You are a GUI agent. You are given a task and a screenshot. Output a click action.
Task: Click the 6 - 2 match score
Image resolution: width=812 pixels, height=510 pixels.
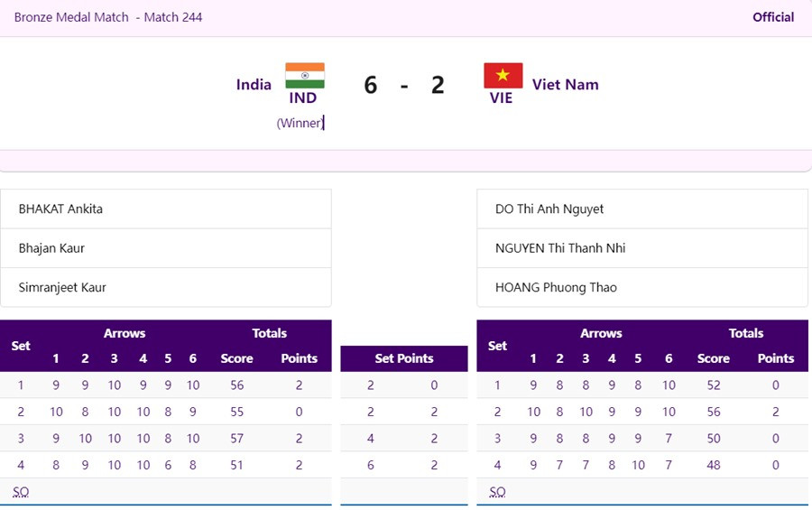[x=404, y=85]
